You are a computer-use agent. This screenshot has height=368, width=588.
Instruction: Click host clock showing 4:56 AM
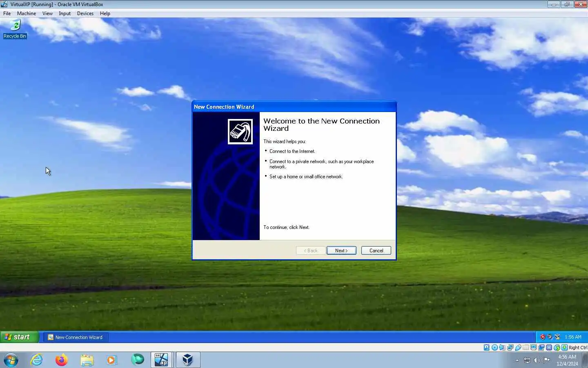coord(567,360)
